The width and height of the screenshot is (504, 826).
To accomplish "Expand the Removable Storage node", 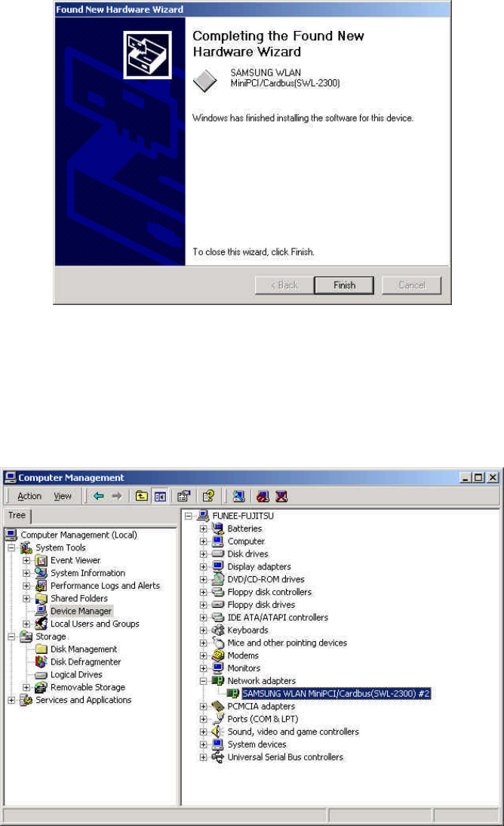I will pyautogui.click(x=26, y=688).
